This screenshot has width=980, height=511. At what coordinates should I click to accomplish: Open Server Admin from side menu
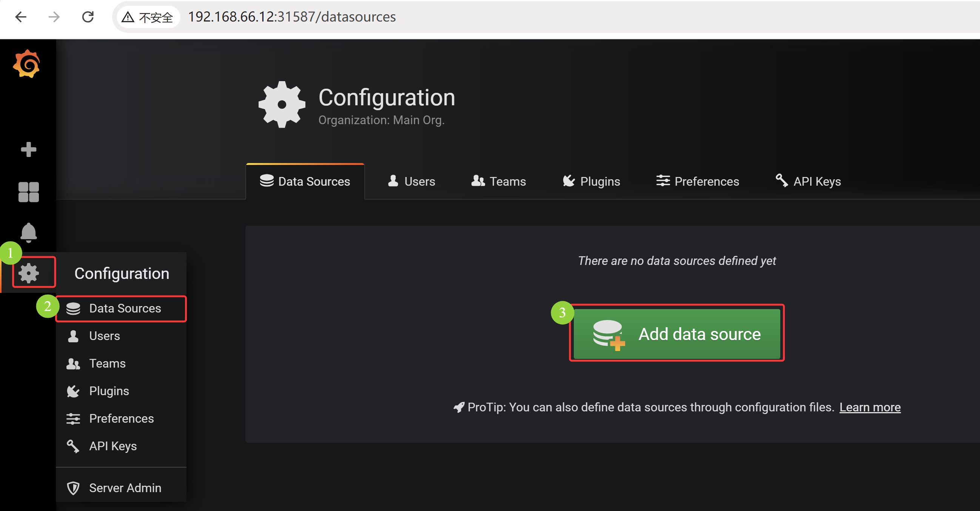pyautogui.click(x=125, y=488)
